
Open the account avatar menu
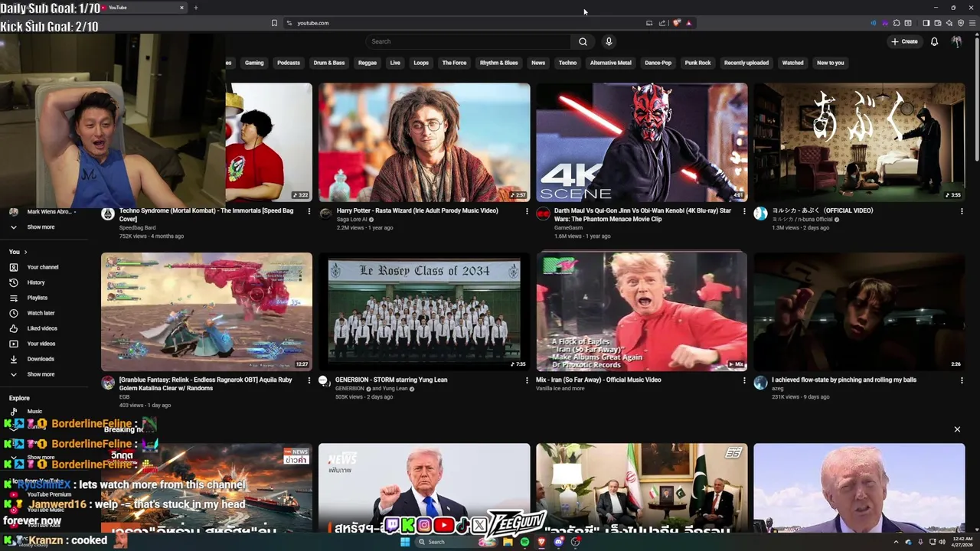(956, 41)
